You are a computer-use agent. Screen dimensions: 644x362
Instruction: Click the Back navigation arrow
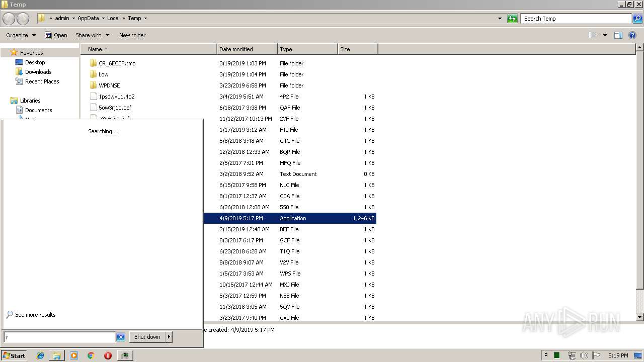coord(9,19)
